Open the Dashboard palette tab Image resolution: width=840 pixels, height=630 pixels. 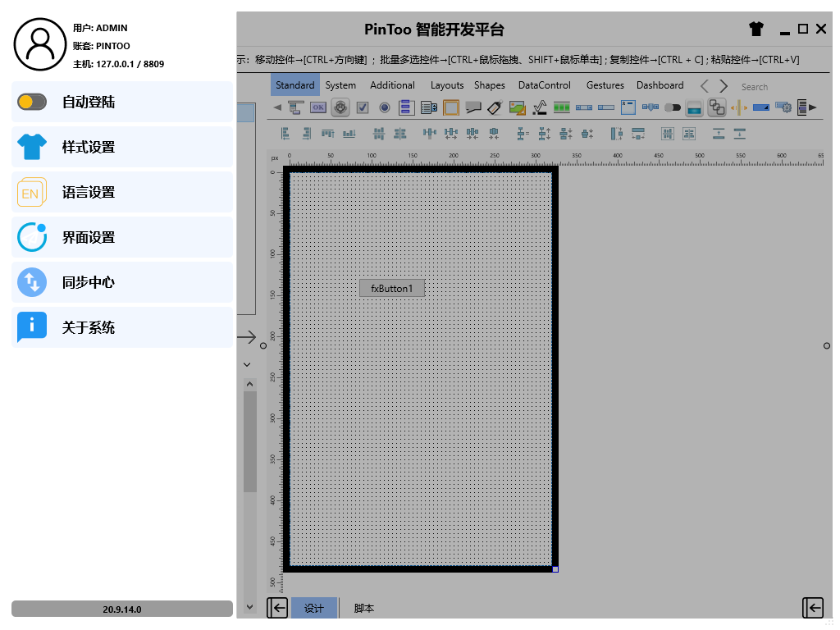pyautogui.click(x=660, y=85)
